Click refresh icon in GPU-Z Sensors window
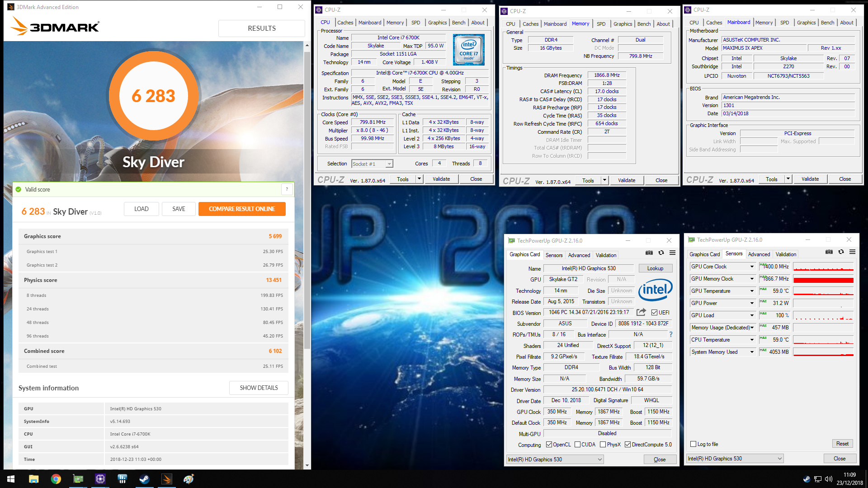The image size is (868, 488). (x=841, y=252)
